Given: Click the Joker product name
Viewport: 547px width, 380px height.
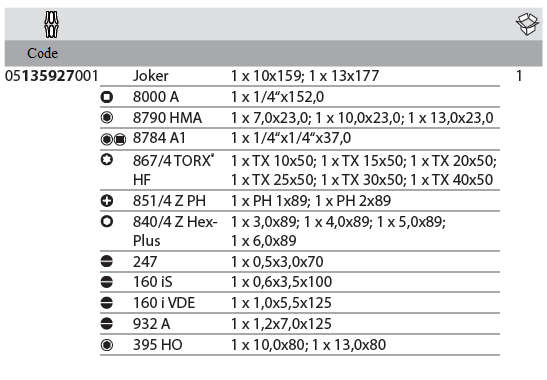Looking at the screenshot, I should [151, 76].
